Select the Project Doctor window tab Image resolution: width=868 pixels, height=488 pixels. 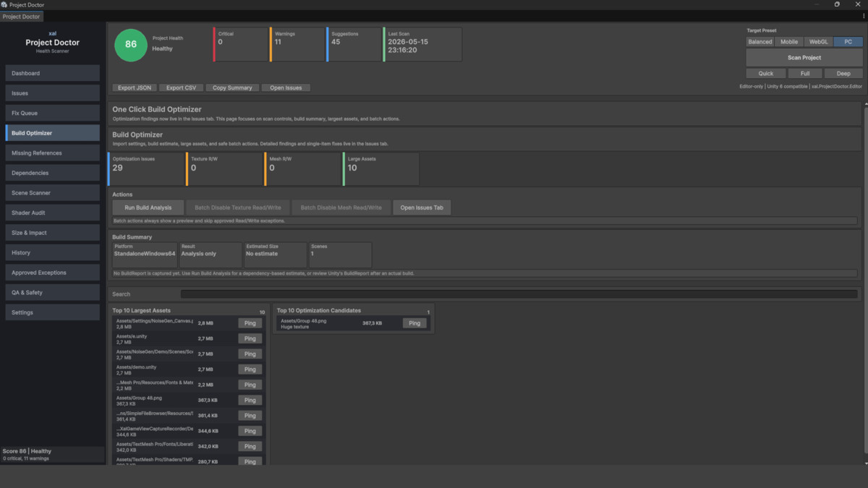21,16
